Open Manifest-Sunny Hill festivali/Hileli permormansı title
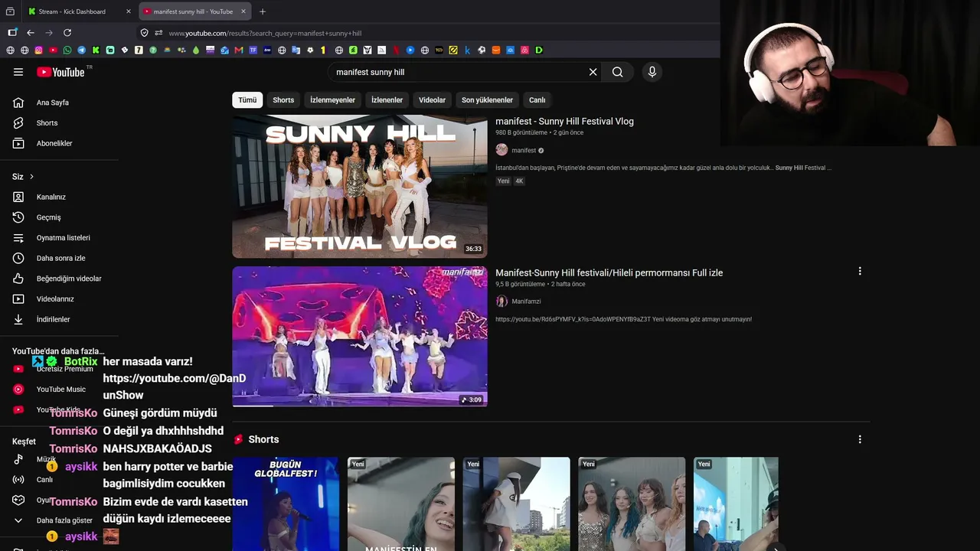980x551 pixels. [609, 272]
